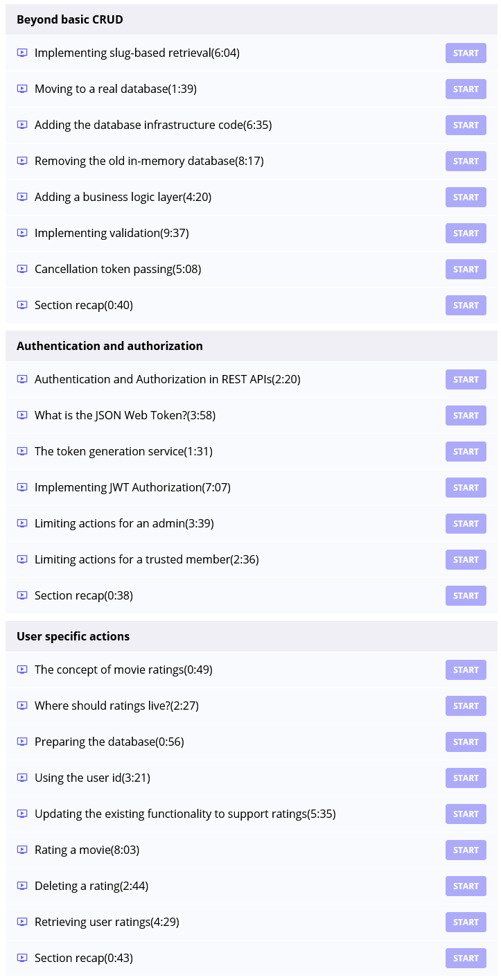Open Adding a business logic layer lesson title
This screenshot has height=980, width=501.
(x=123, y=197)
